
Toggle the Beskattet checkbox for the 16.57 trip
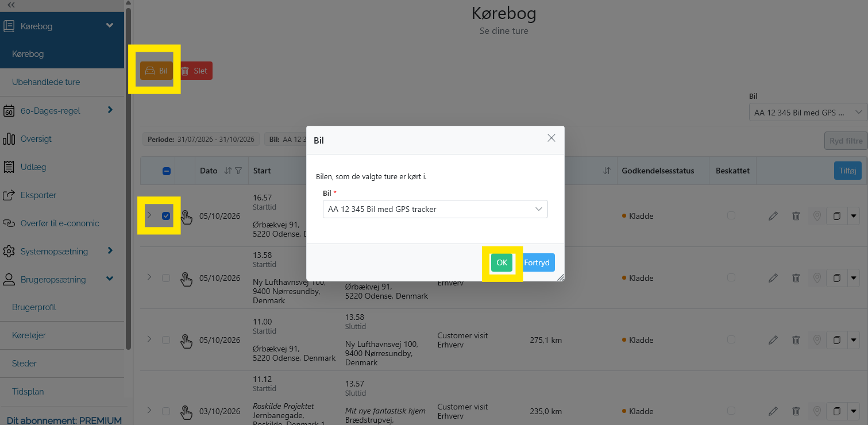coord(731,215)
